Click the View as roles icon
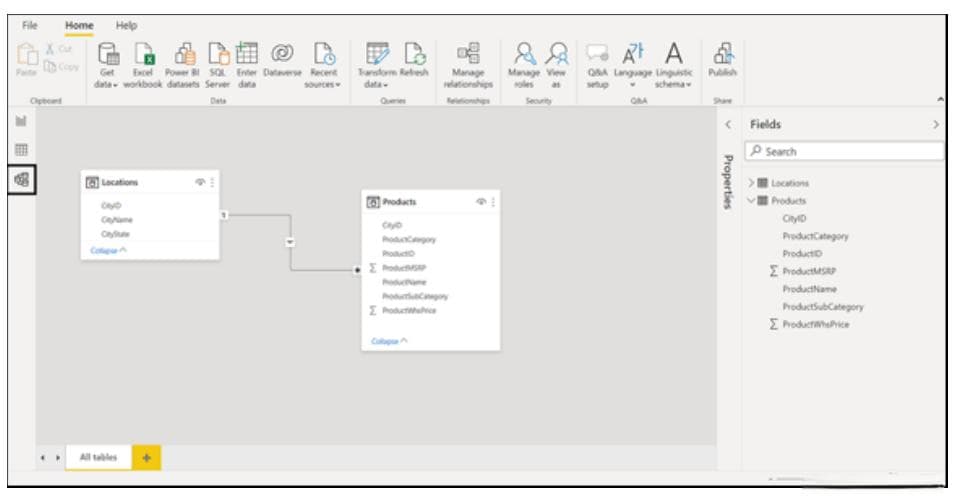956x501 pixels. pos(557,54)
